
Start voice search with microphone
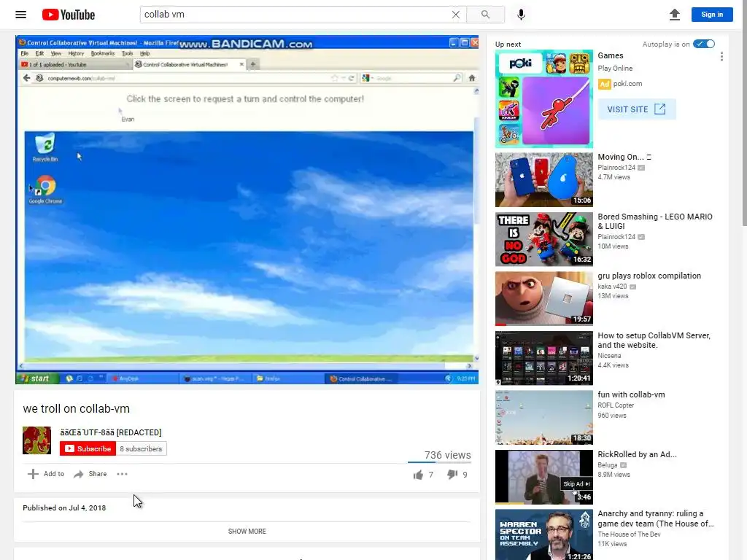coord(521,15)
